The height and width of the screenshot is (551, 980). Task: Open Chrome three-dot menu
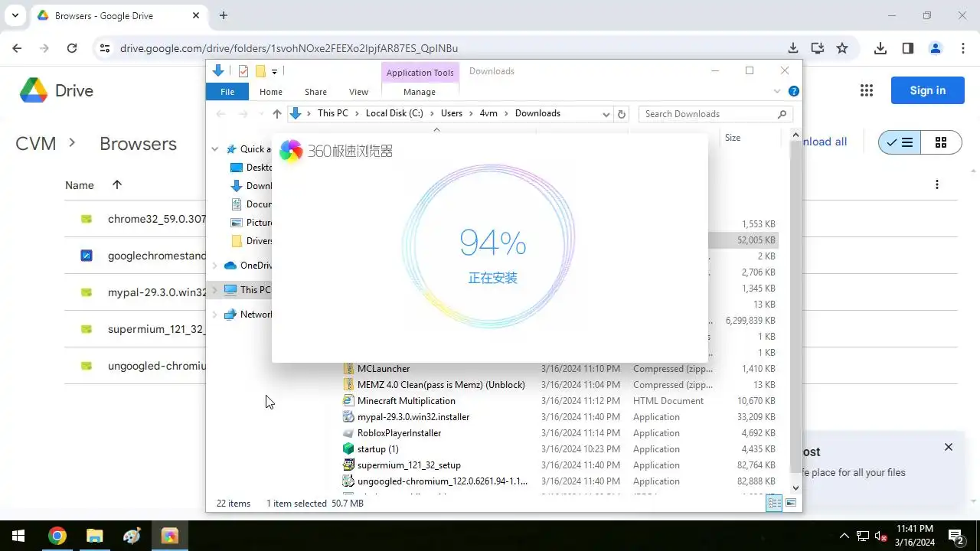(x=963, y=48)
